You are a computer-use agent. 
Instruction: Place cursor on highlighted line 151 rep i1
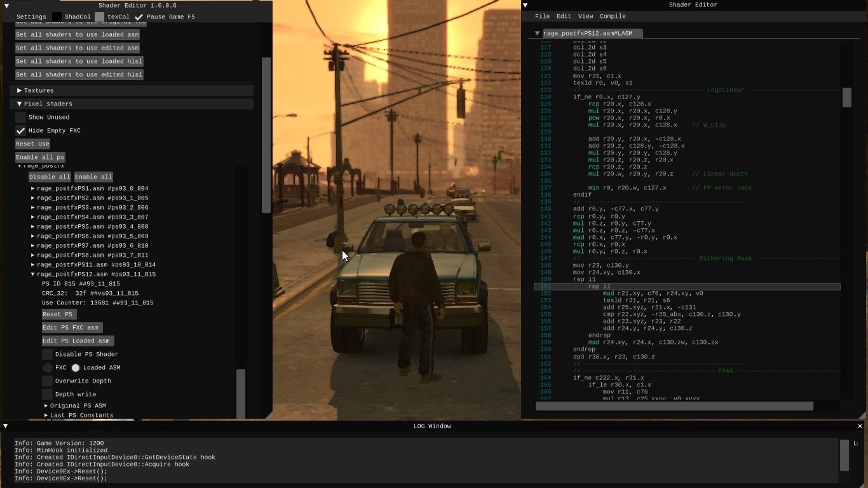687,287
